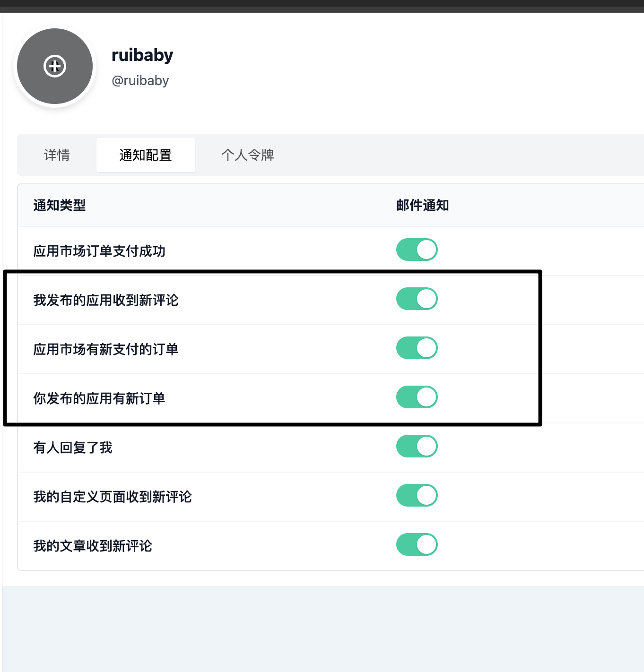Toggle email notification for 应用市场订单支付成功
644x672 pixels.
[416, 250]
